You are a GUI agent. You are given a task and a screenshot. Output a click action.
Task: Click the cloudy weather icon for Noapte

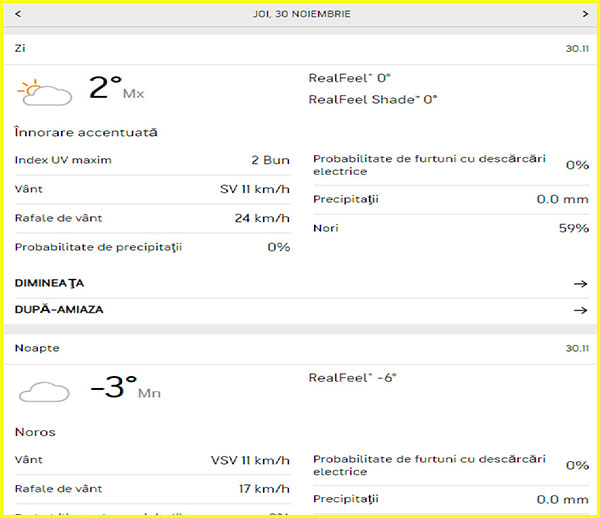[44, 392]
